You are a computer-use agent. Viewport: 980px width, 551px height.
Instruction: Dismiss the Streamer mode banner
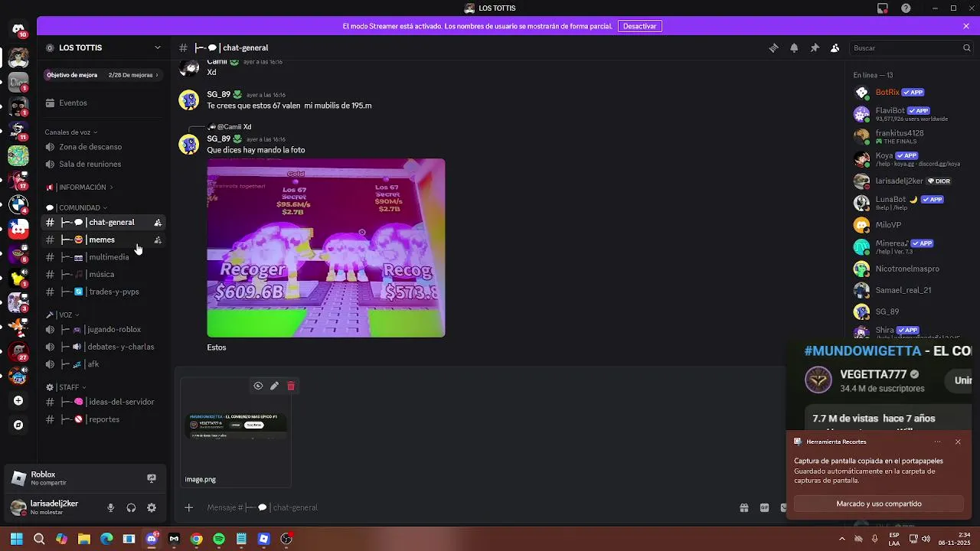966,26
